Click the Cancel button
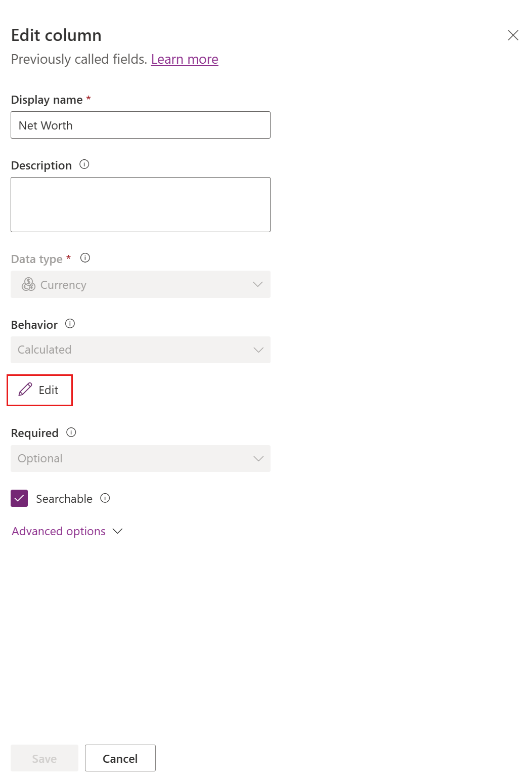 point(120,758)
